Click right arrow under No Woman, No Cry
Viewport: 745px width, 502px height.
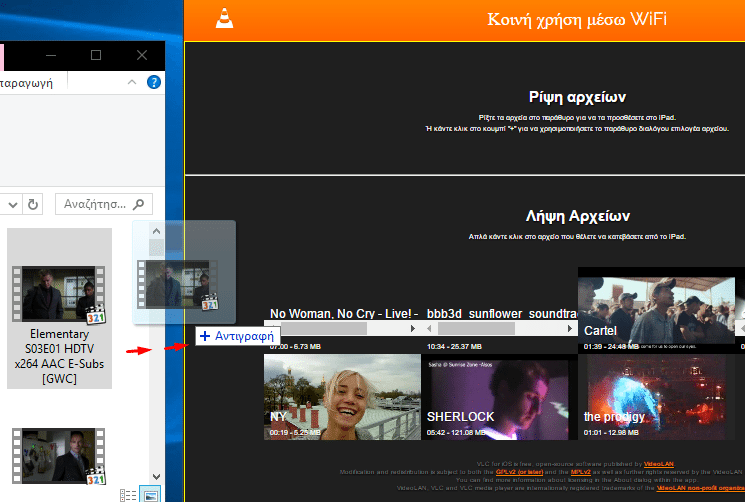click(413, 328)
